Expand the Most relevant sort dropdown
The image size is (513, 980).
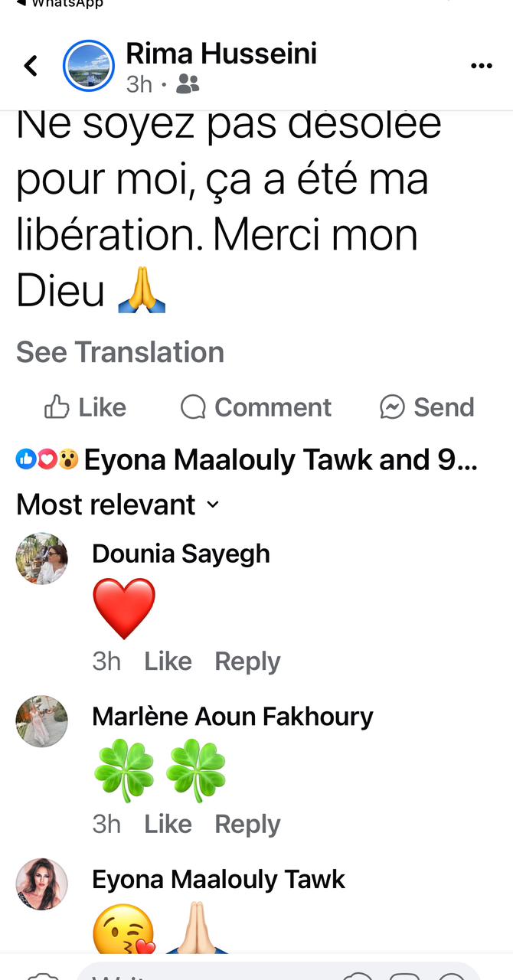click(x=118, y=505)
